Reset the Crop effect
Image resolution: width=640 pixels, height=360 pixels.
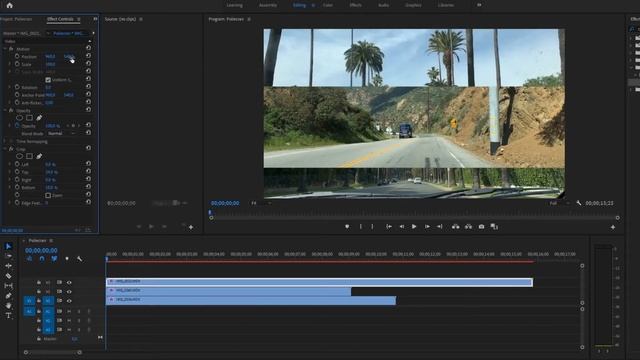pos(88,148)
